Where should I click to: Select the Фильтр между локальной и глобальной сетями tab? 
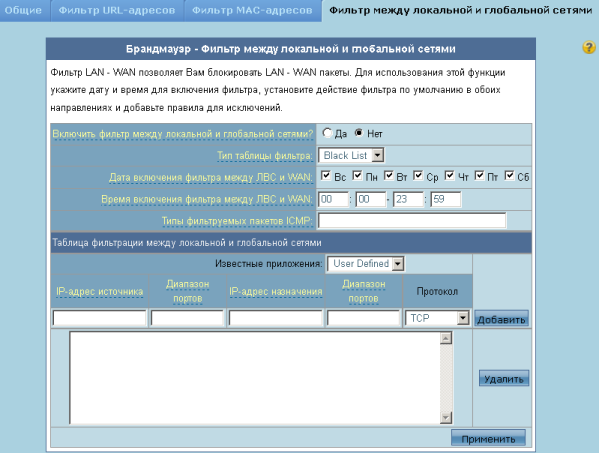tap(460, 10)
